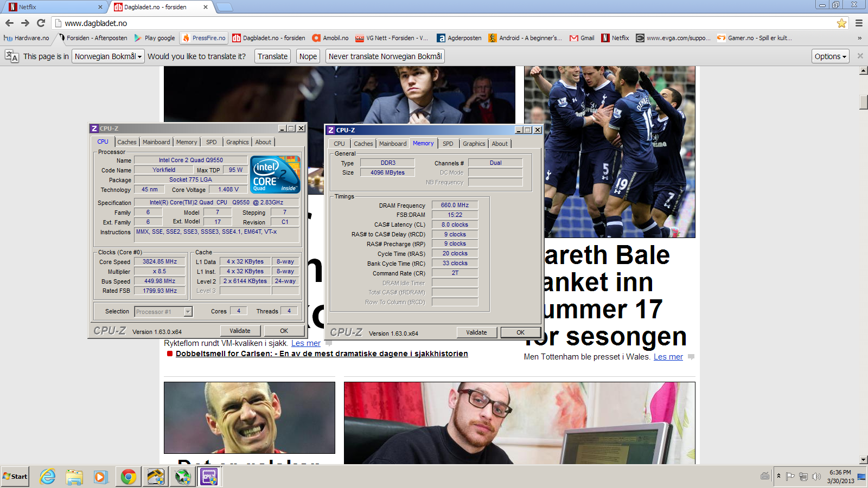Dismiss the translate bar with X
The height and width of the screenshot is (488, 868).
coord(860,56)
